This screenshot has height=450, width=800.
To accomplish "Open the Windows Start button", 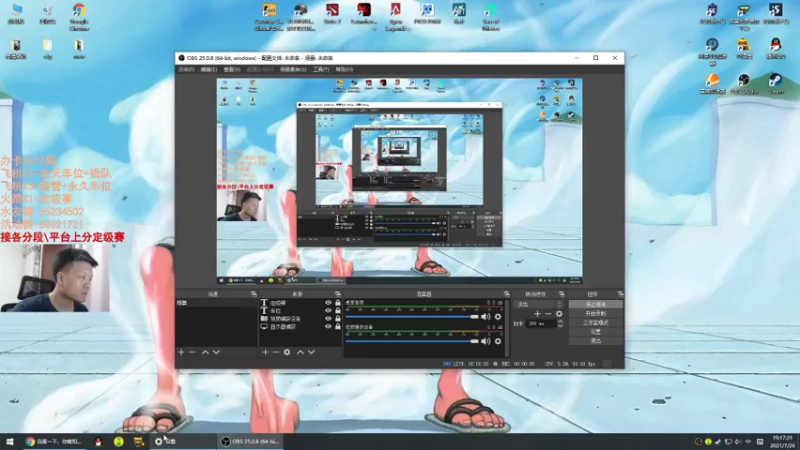I will (x=10, y=441).
